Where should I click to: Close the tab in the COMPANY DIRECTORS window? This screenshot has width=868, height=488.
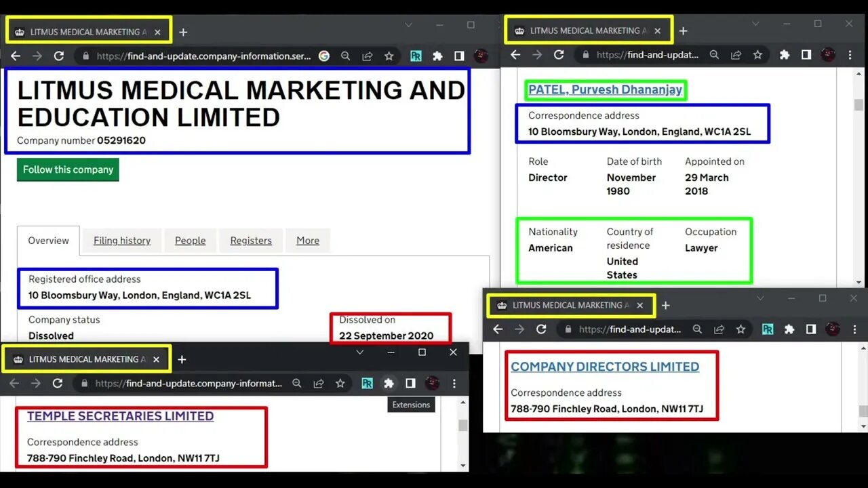pyautogui.click(x=639, y=306)
